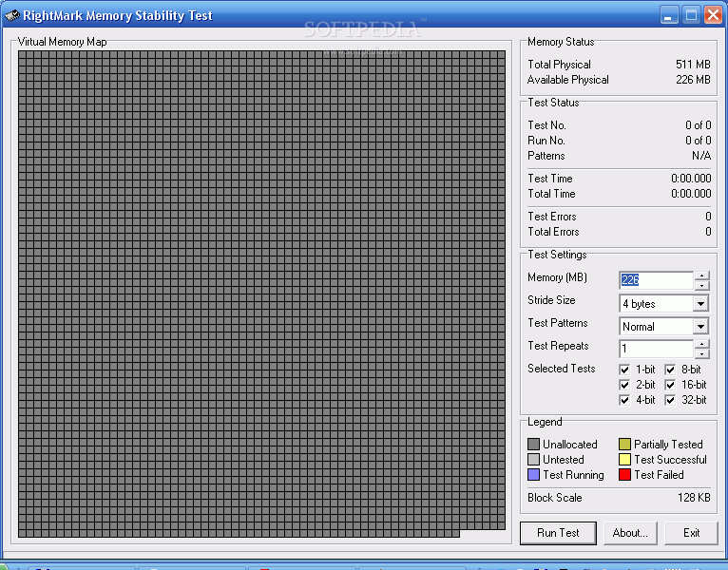The height and width of the screenshot is (570, 728).
Task: Click the 'Total Time' label
Action: point(551,194)
